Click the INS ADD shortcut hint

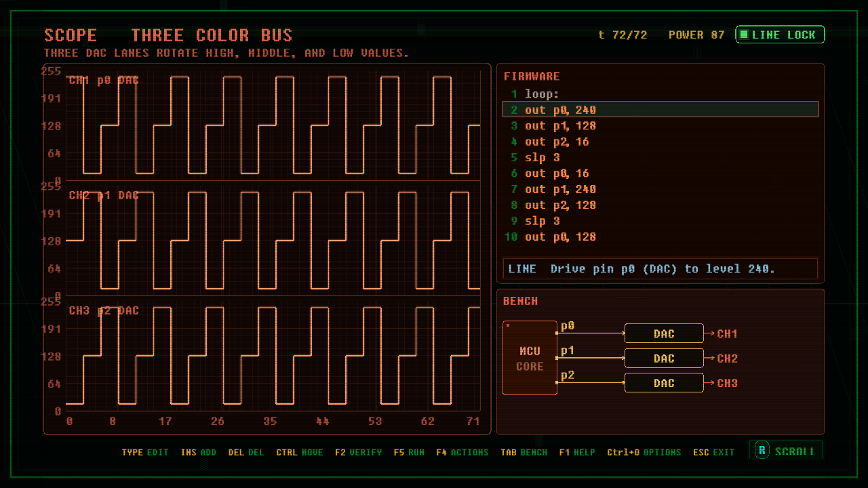pos(199,452)
